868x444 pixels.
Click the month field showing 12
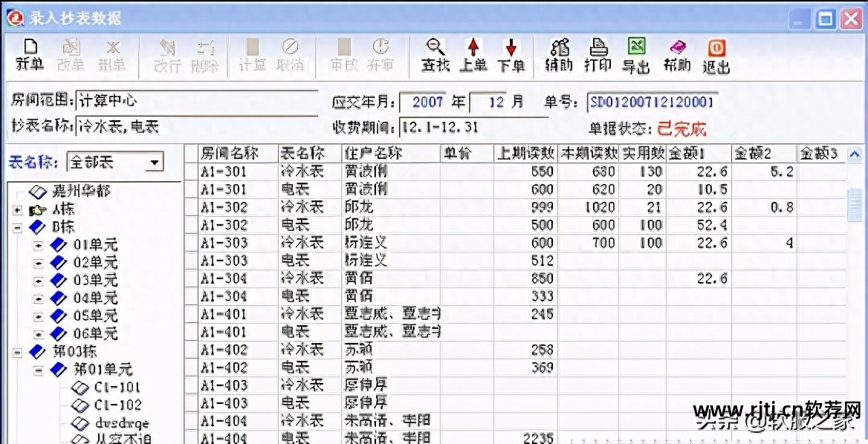(x=489, y=102)
